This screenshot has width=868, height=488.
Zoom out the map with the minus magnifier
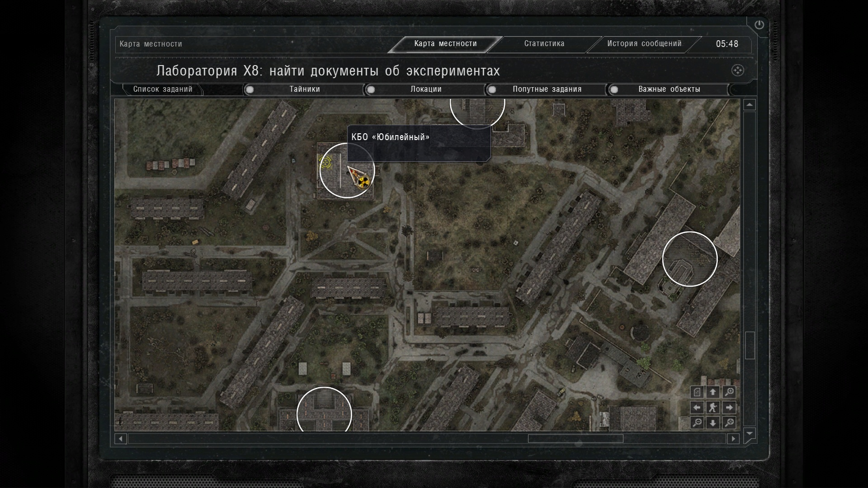pos(697,423)
